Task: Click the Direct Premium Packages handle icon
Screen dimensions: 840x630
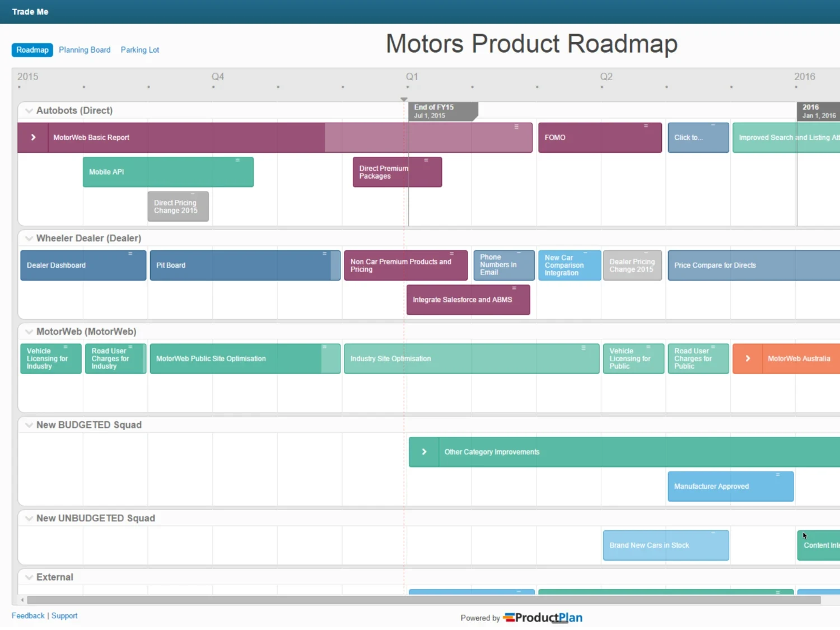Action: click(x=426, y=160)
